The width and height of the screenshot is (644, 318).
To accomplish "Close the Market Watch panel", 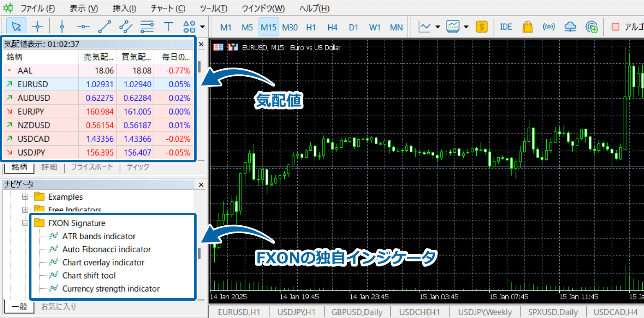I will click(201, 44).
